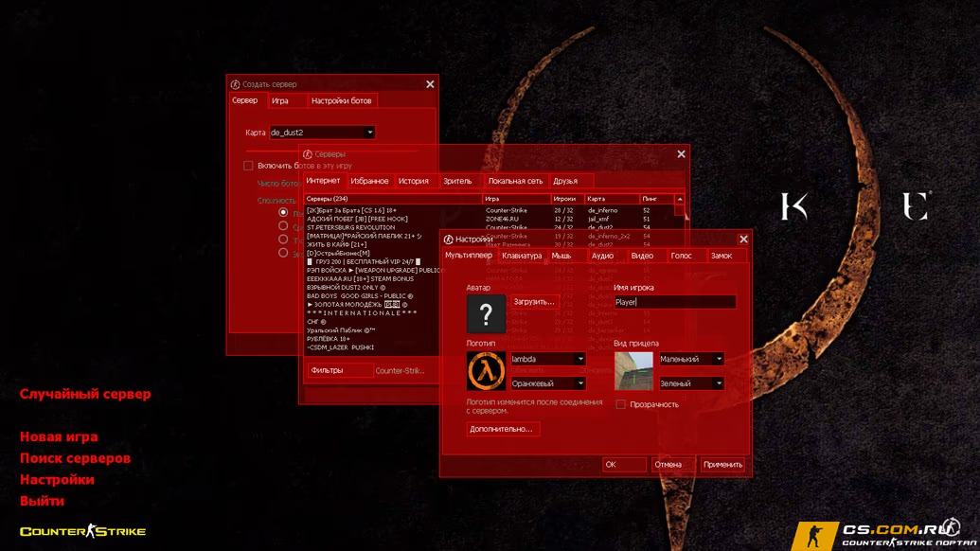Image resolution: width=980 pixels, height=551 pixels.
Task: Click the server list scrollbar up arrow
Action: point(680,199)
